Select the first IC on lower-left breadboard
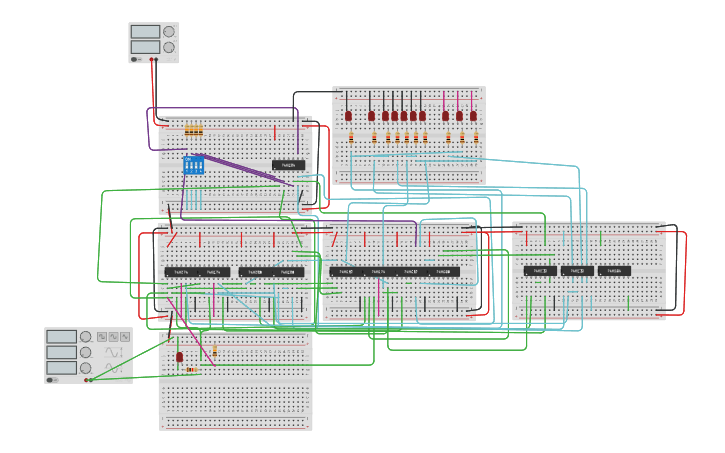 (x=181, y=272)
